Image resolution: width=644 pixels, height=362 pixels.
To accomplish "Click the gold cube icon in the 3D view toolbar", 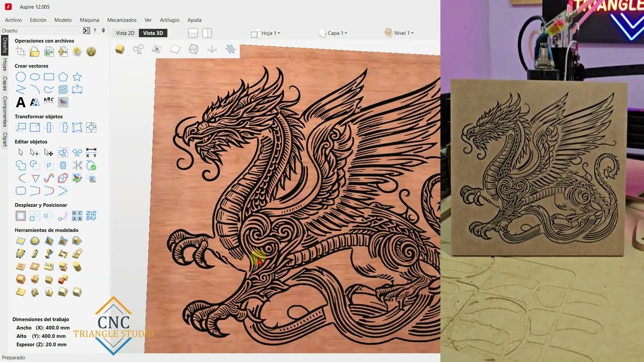I will 120,49.
